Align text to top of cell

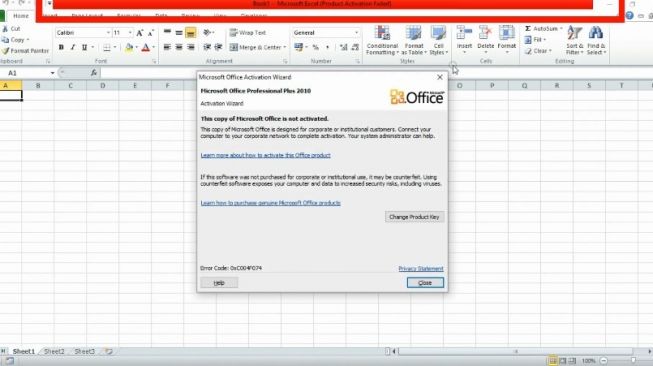[x=167, y=32]
